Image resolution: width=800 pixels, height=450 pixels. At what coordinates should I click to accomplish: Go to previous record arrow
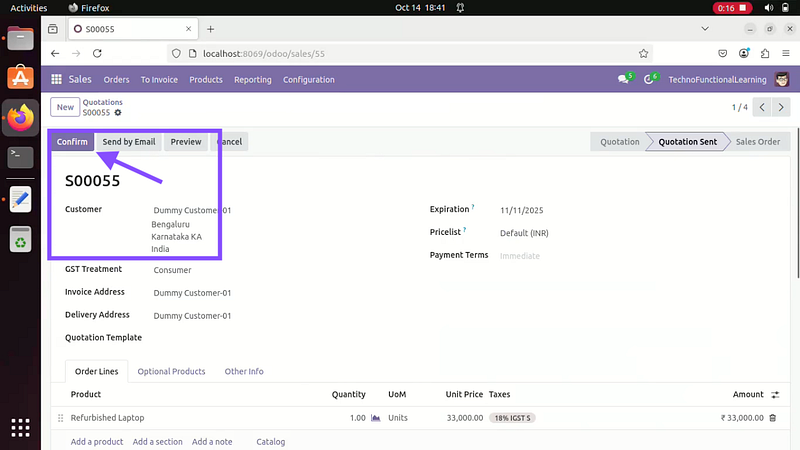(x=762, y=107)
